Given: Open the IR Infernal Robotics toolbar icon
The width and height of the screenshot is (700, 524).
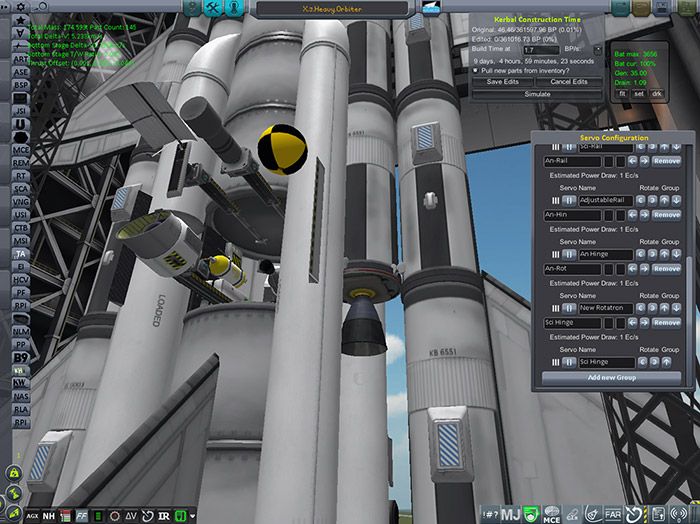Looking at the screenshot, I should coord(164,516).
